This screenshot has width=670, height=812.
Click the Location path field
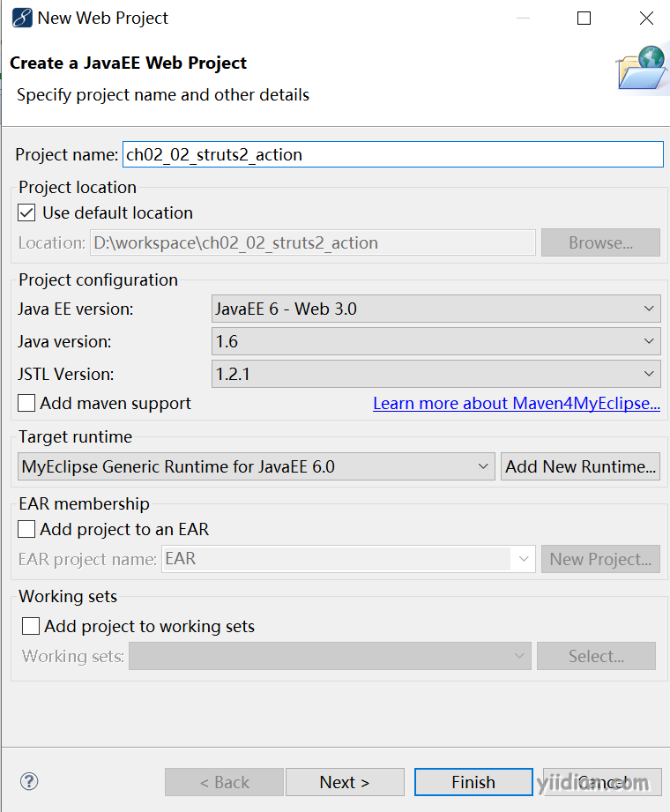click(x=313, y=242)
